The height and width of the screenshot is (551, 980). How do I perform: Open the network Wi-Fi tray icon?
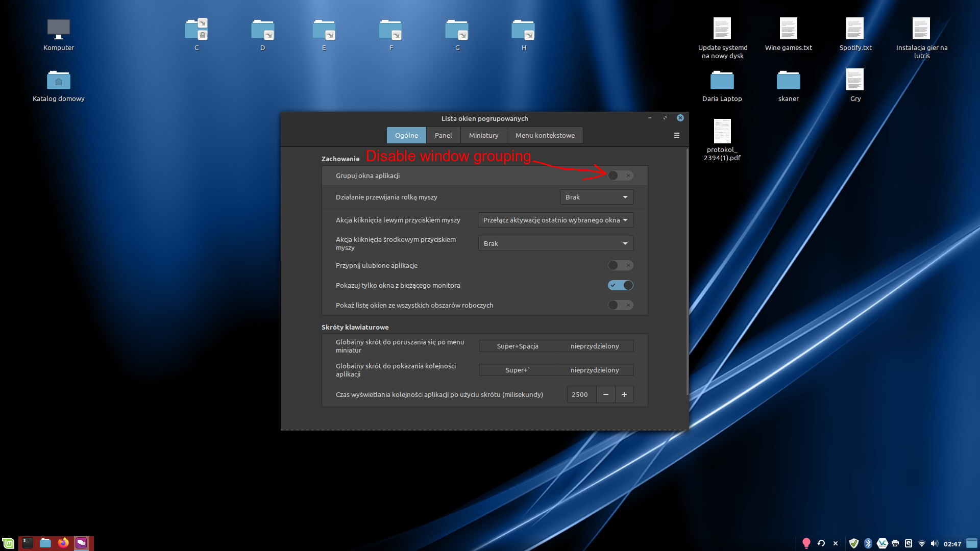tap(921, 543)
